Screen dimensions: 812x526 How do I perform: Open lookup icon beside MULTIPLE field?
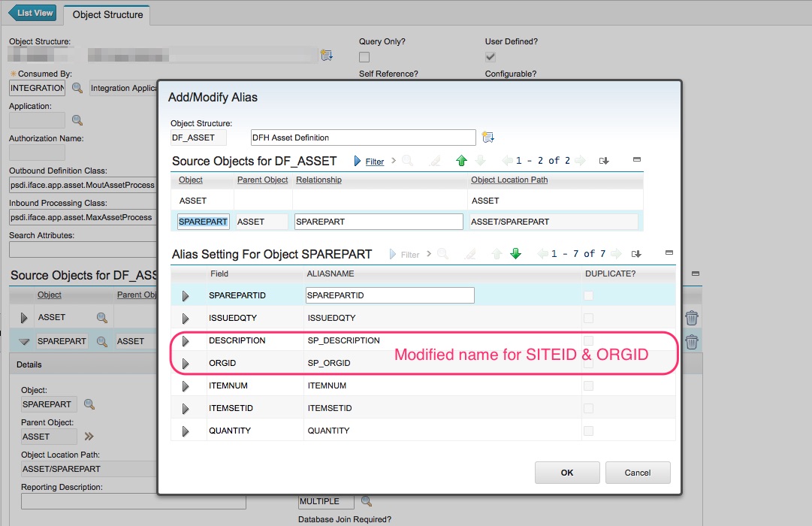point(366,501)
